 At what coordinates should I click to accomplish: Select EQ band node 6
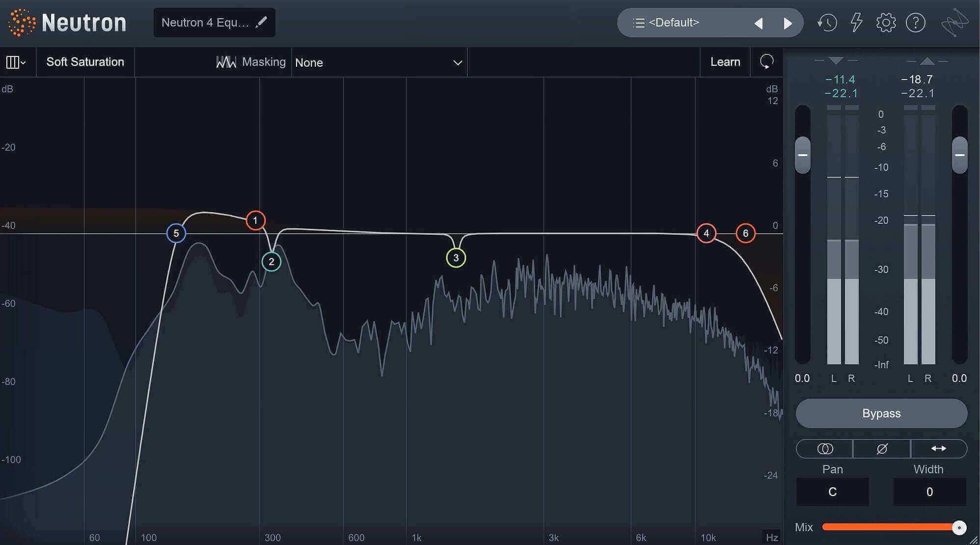pyautogui.click(x=746, y=233)
